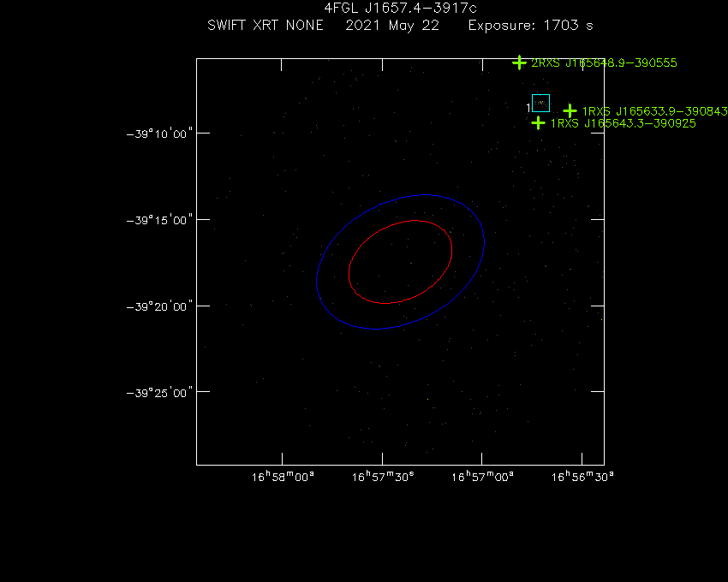Click the SWIFT XRT NONE header text
Image resolution: width=728 pixels, height=582 pixels.
266,25
